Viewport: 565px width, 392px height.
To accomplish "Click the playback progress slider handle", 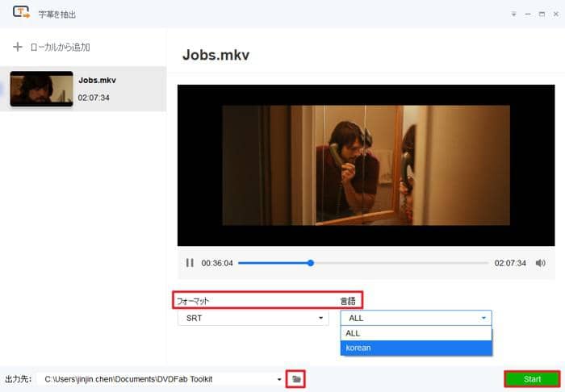I will point(311,263).
